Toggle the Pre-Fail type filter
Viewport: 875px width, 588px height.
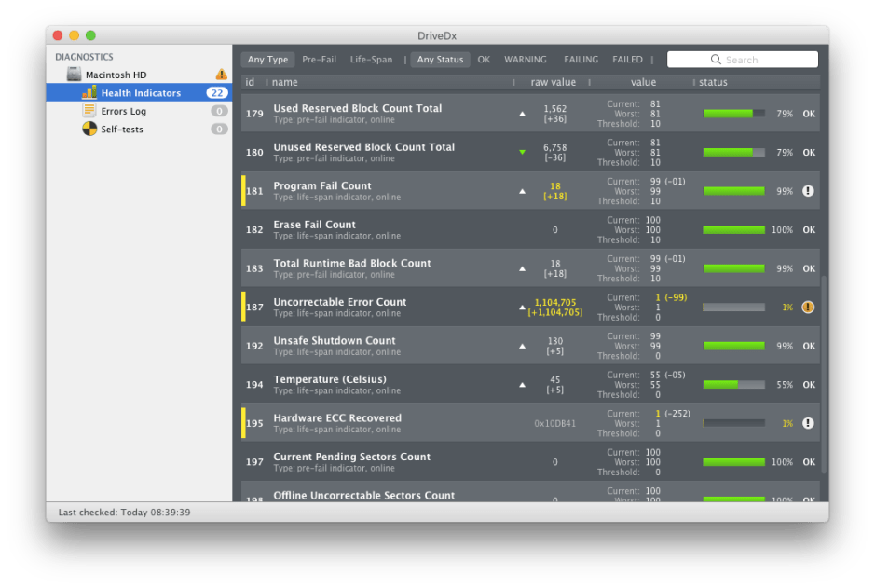click(x=319, y=59)
